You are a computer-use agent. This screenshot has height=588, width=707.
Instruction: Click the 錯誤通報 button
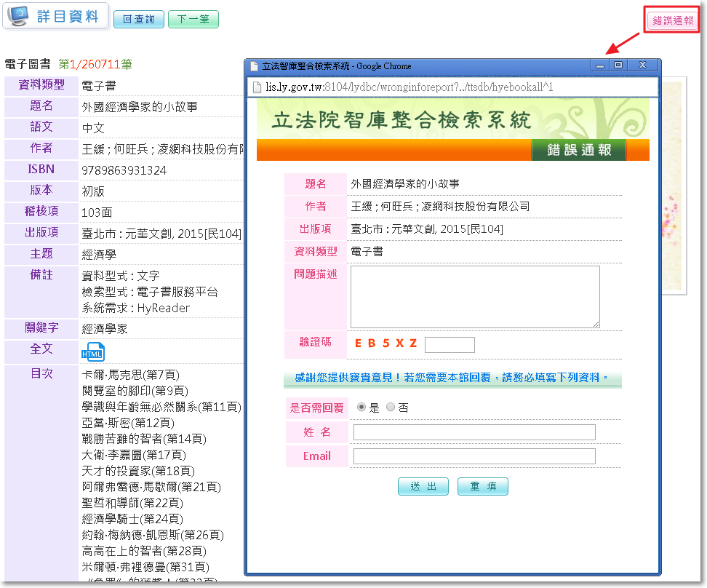click(x=672, y=20)
